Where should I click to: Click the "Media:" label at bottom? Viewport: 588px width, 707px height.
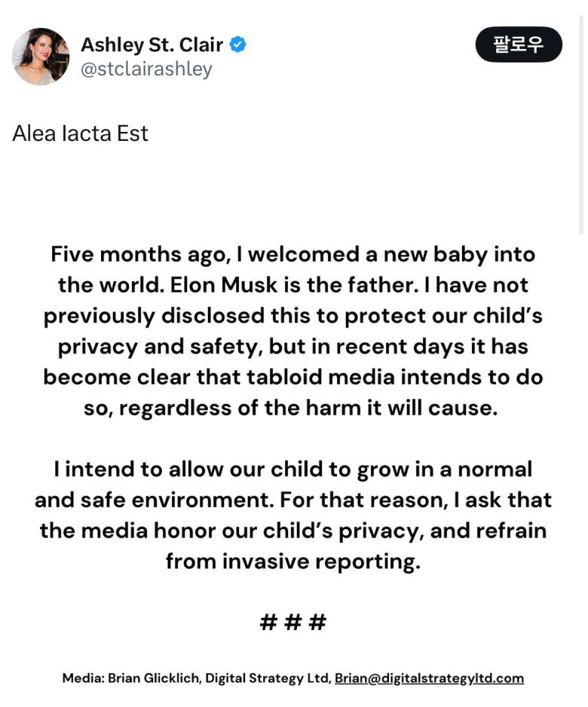point(83,678)
